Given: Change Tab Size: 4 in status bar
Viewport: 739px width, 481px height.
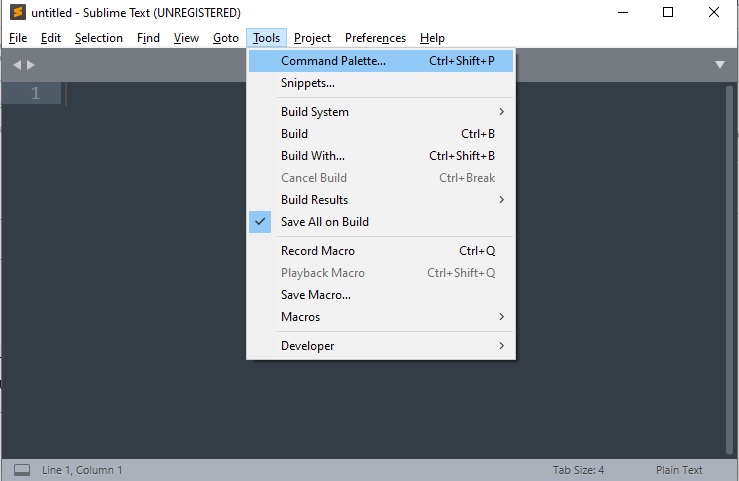Looking at the screenshot, I should pyautogui.click(x=578, y=470).
